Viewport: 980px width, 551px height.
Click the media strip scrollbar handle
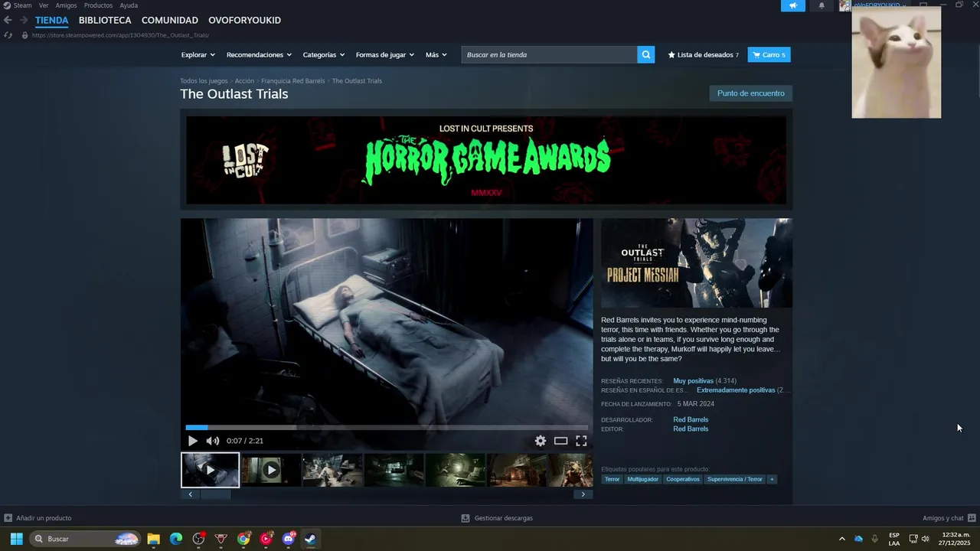[x=215, y=494]
